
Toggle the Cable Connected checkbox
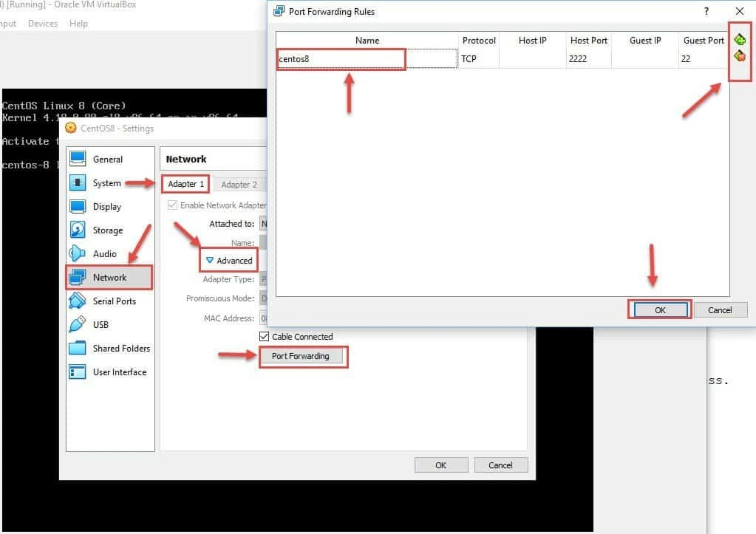pos(264,336)
